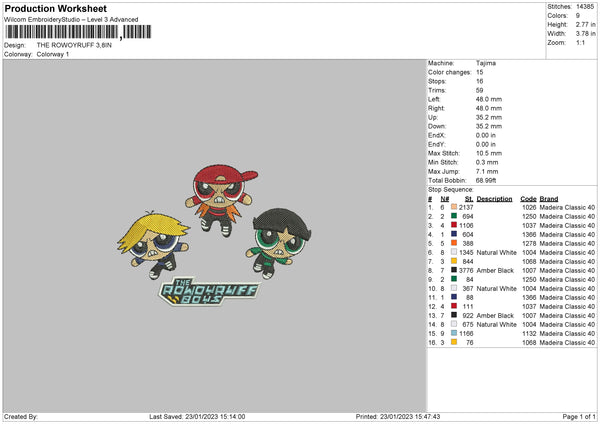Select the Max Jump value 7.1 mm
The height and width of the screenshot is (424, 600).
pos(487,171)
